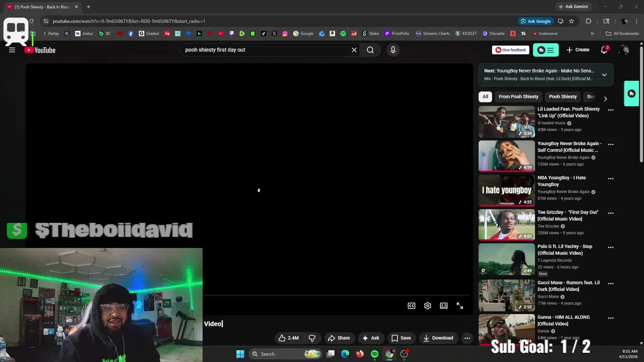Open the account avatar menu
The height and width of the screenshot is (362, 644).
[624, 50]
